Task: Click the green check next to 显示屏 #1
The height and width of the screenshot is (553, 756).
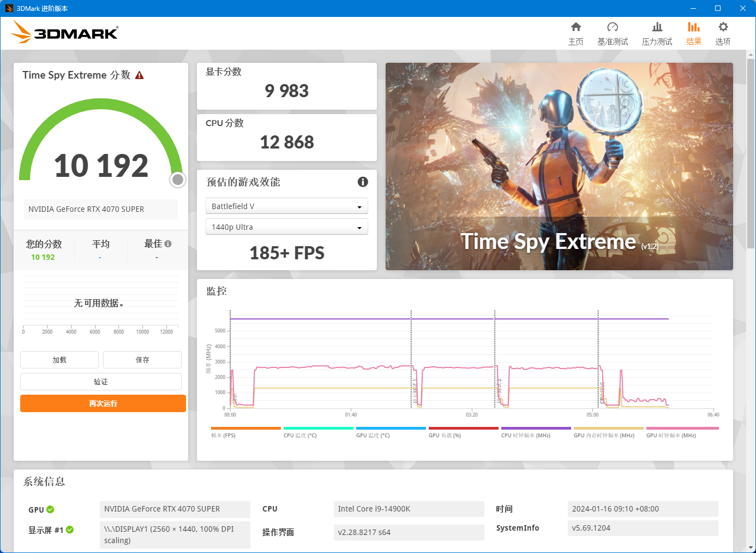Action: click(x=70, y=530)
